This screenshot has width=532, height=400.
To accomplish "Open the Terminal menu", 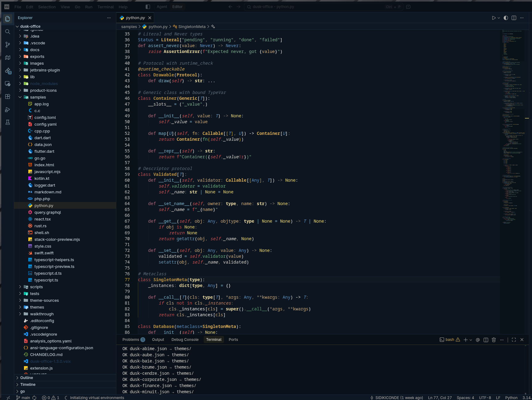I will click(106, 7).
